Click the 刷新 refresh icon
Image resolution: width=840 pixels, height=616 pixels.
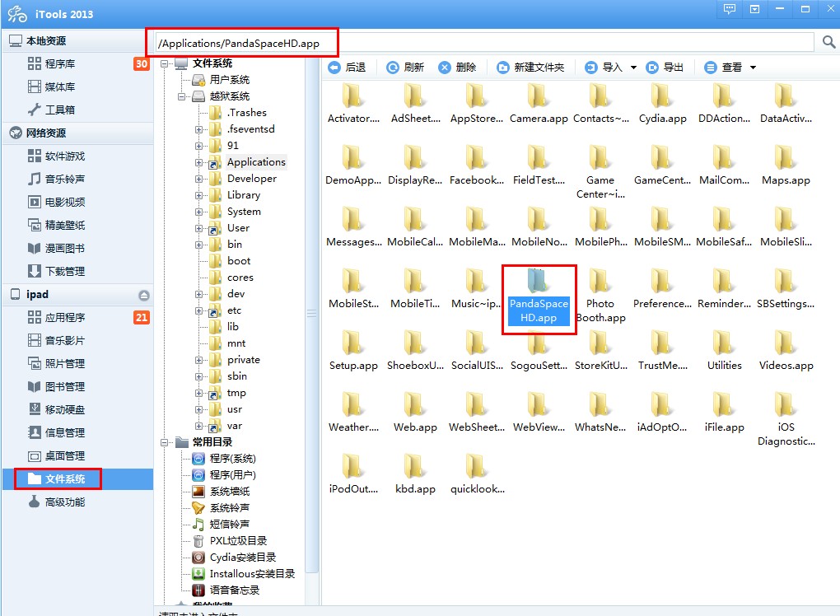tap(393, 68)
